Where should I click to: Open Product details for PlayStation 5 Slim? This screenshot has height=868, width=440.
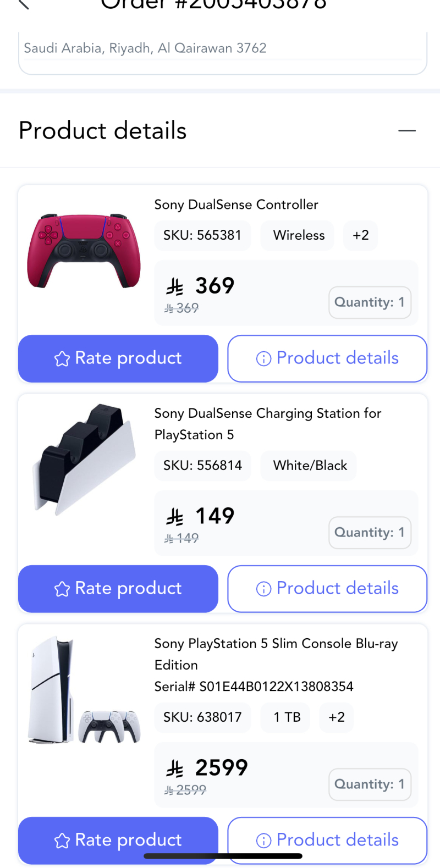(x=327, y=840)
